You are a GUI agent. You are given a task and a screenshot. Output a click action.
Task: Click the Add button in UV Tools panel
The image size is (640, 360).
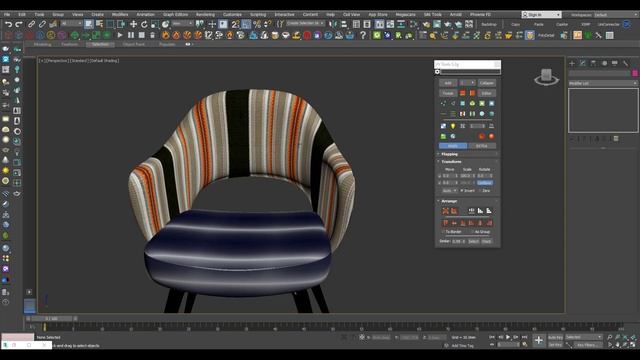coord(448,83)
